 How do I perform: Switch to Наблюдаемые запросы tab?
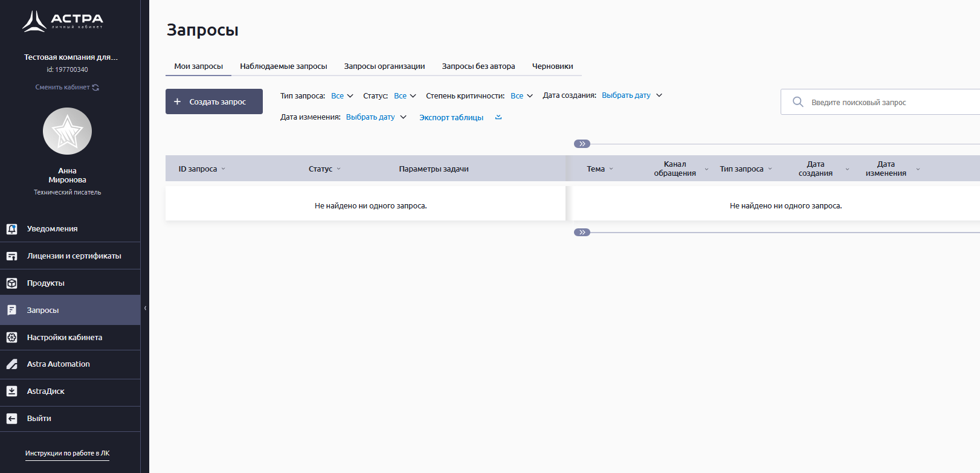point(283,66)
